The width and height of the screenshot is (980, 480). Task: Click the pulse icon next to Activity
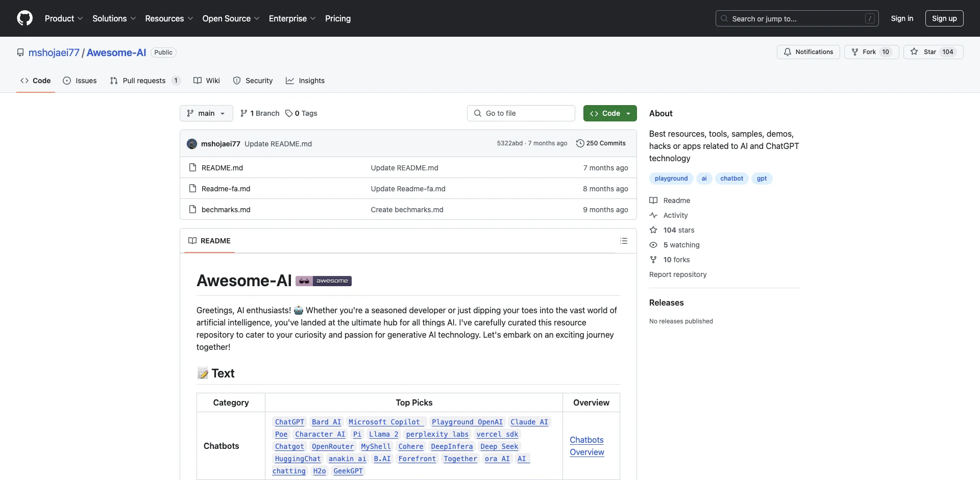[653, 215]
